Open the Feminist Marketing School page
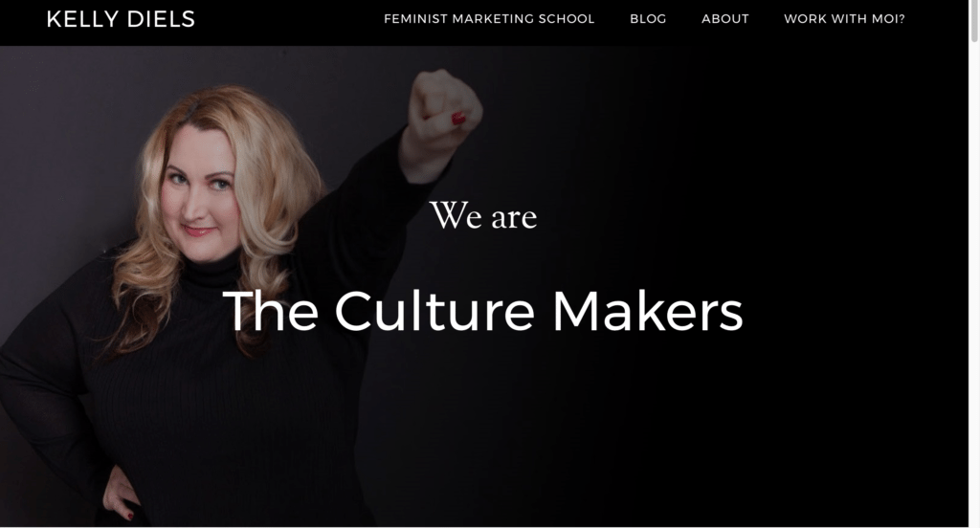 [x=489, y=19]
